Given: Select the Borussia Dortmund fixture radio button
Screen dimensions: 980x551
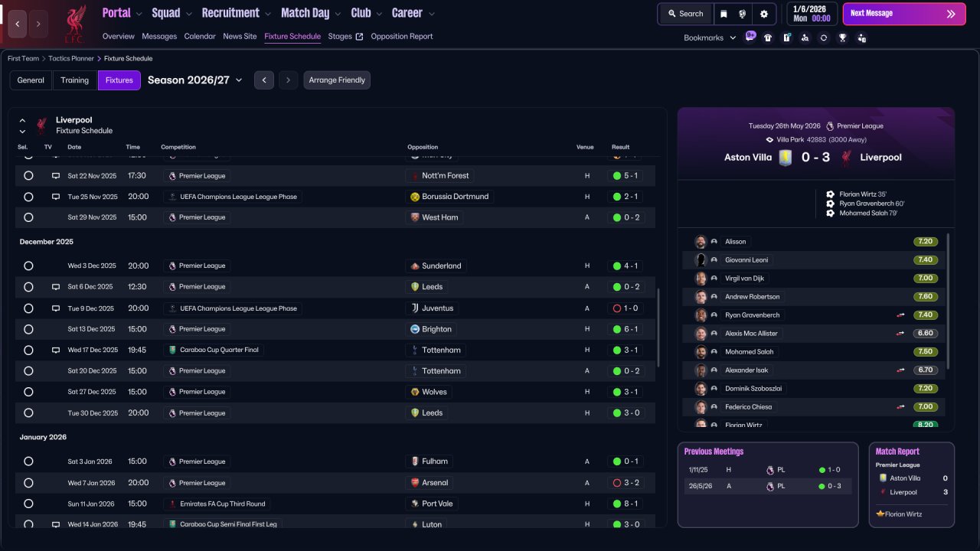Looking at the screenshot, I should coord(28,197).
